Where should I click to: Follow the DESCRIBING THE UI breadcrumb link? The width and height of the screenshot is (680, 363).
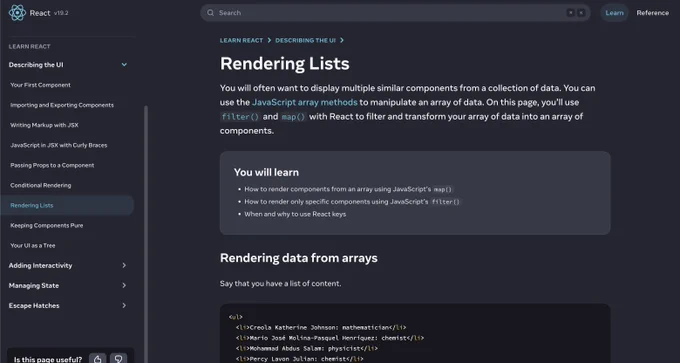[x=305, y=40]
